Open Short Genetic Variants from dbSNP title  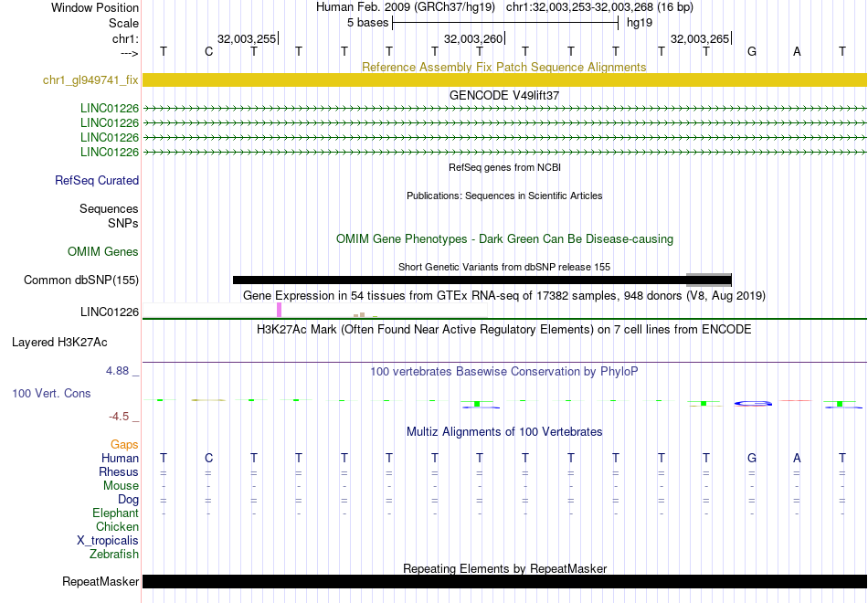click(504, 267)
